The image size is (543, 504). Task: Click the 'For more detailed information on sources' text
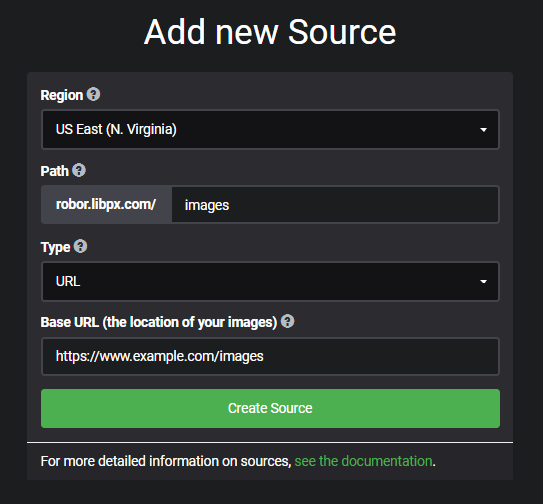coord(166,461)
